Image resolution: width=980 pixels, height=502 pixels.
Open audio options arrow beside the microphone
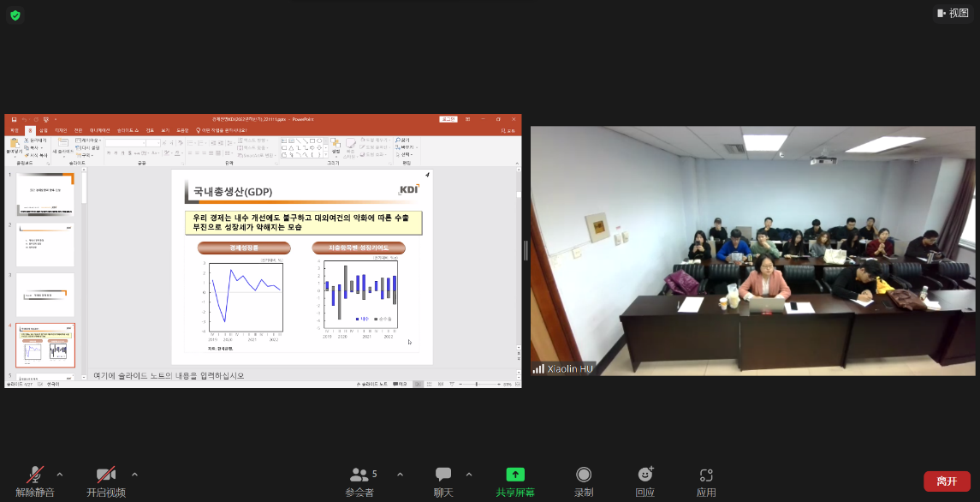(59, 474)
